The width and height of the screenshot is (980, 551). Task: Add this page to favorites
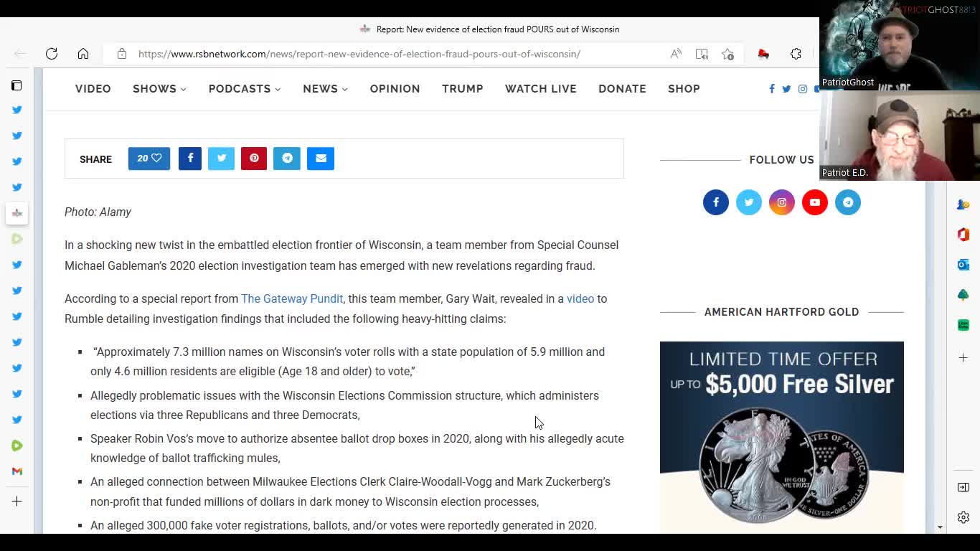(x=727, y=54)
